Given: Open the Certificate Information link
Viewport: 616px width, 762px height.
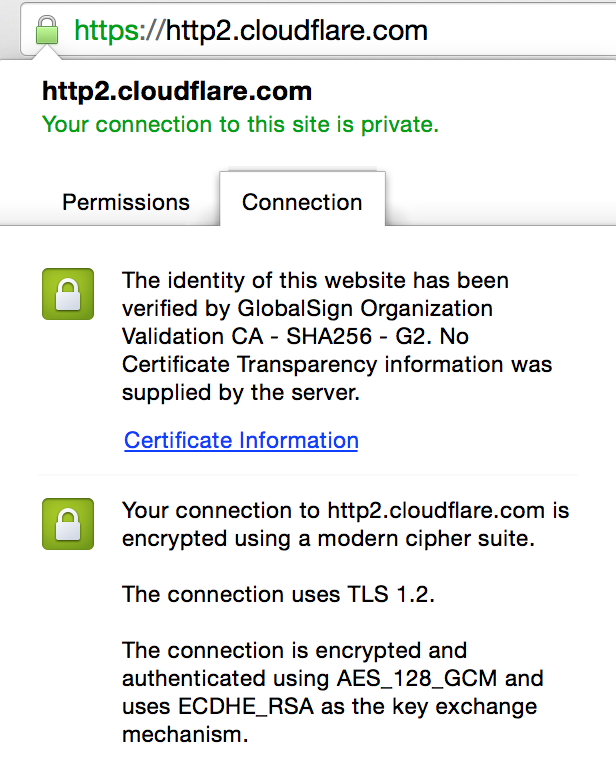Looking at the screenshot, I should pyautogui.click(x=241, y=440).
